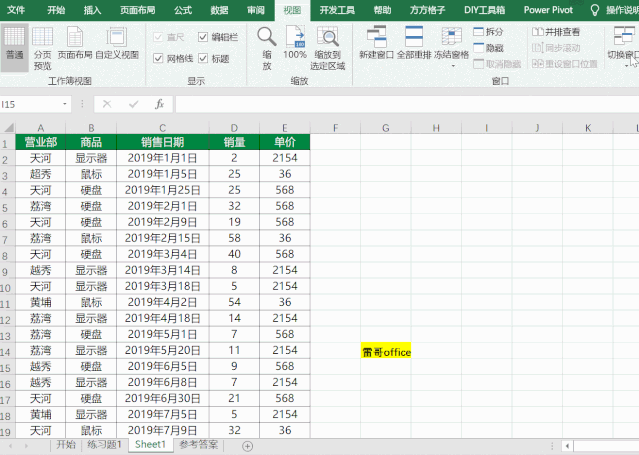Select cell with date 2019年3月14日
This screenshot has height=455, width=639.
point(163,270)
